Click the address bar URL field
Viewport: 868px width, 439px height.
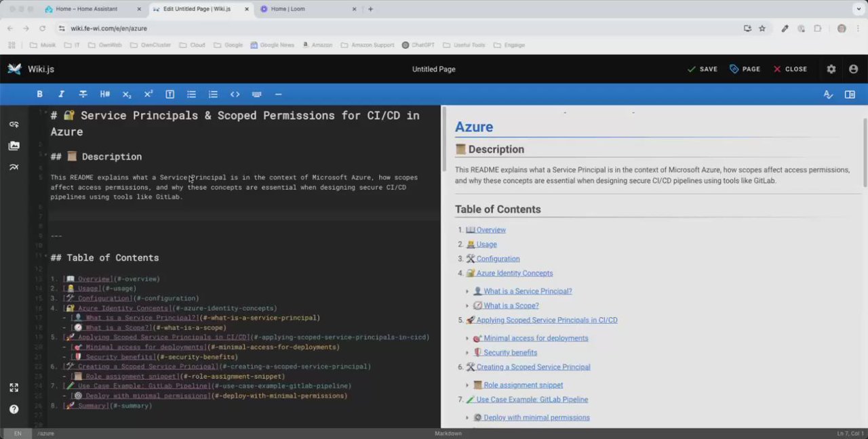pos(400,28)
